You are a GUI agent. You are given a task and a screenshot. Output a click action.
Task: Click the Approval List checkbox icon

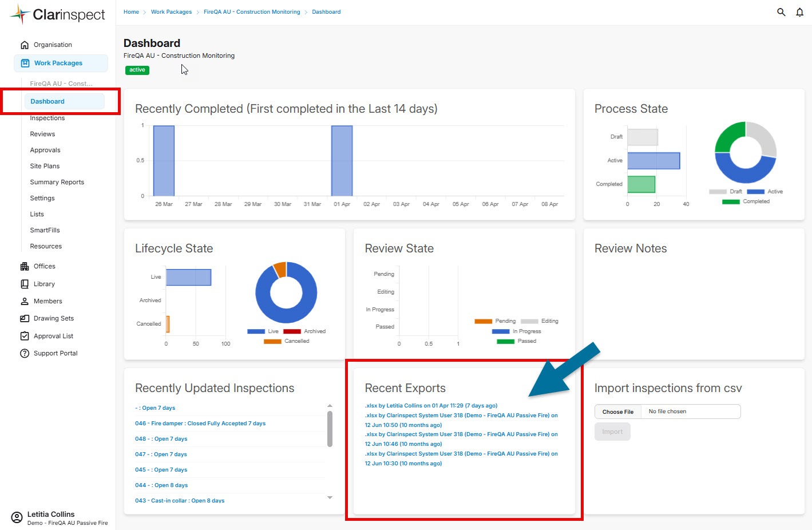25,336
